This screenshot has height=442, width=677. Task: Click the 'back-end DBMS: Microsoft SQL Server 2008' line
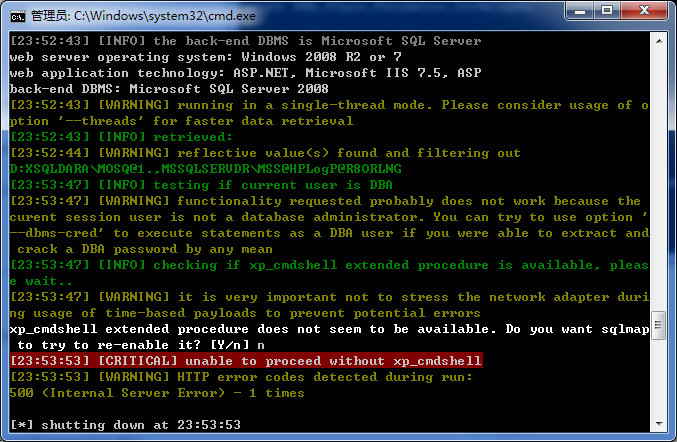point(169,89)
